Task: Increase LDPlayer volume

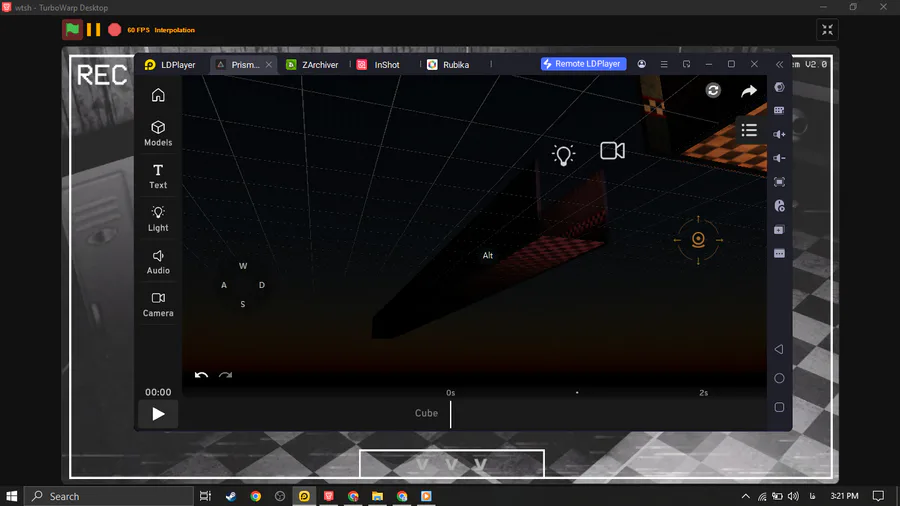Action: point(779,134)
